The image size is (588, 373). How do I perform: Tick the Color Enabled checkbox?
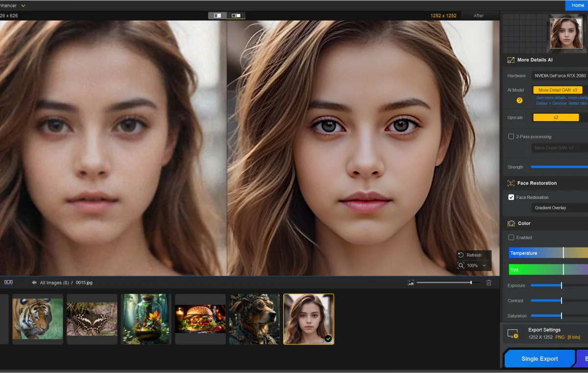click(511, 237)
